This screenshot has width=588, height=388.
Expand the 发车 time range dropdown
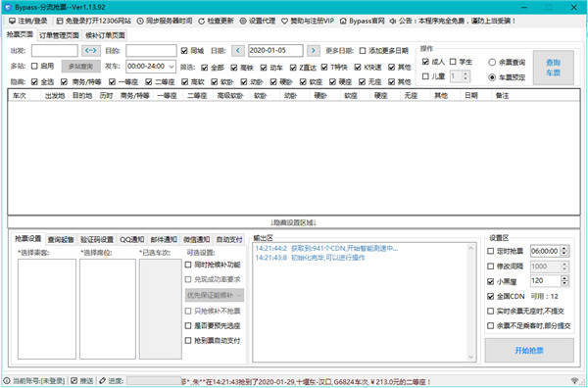point(171,67)
